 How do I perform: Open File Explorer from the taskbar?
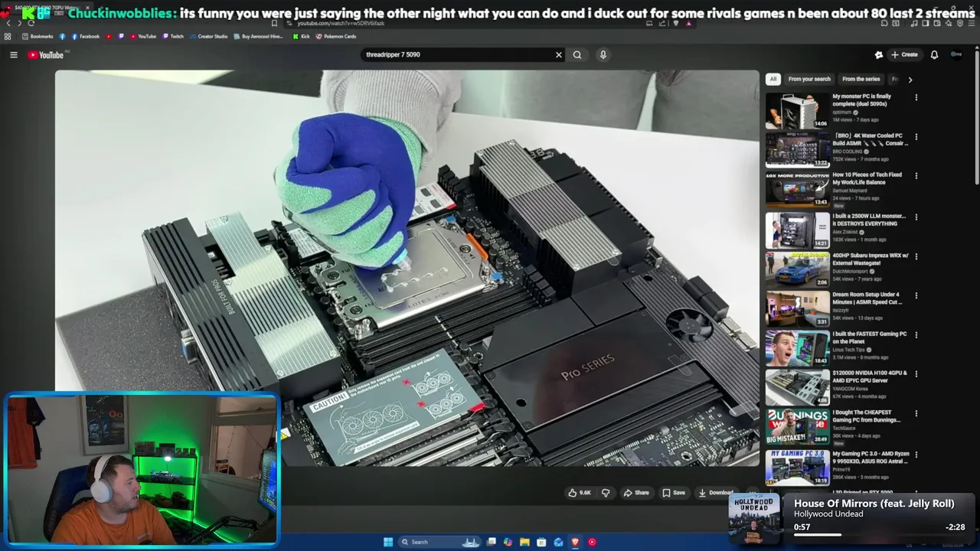(x=524, y=542)
